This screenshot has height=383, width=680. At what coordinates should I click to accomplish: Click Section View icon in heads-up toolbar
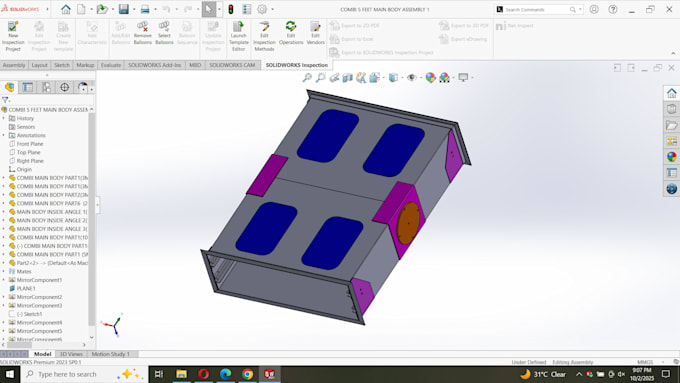(347, 78)
